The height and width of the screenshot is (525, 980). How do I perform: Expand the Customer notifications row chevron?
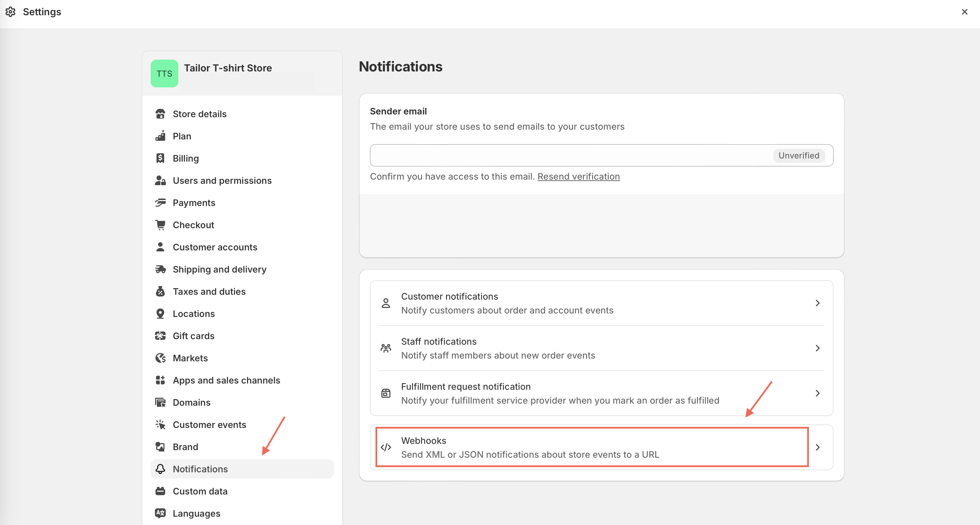(818, 303)
